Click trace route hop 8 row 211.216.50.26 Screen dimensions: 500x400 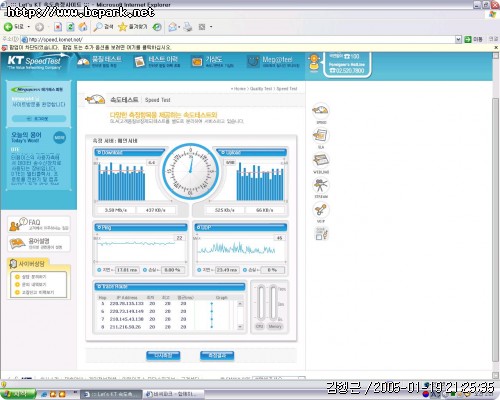(x=167, y=327)
